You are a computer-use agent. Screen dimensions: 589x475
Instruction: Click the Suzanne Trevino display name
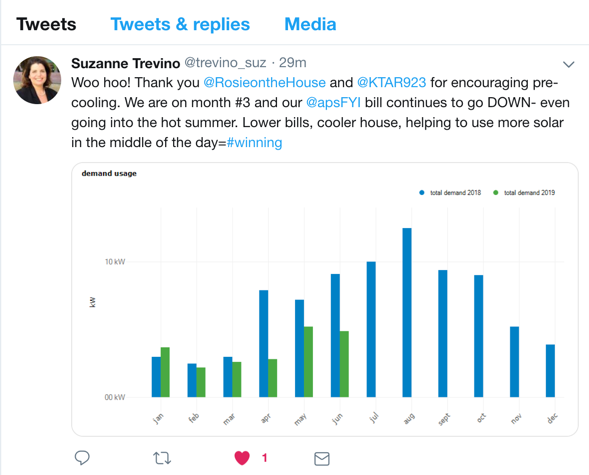point(125,63)
